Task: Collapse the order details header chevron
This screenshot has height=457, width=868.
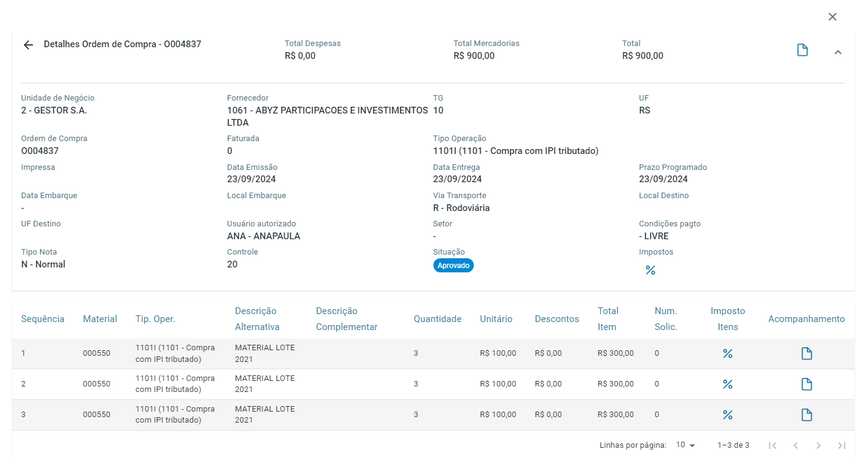Action: point(838,52)
